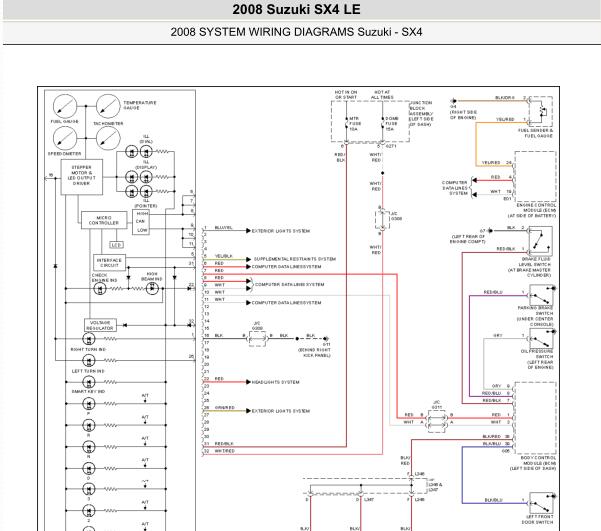This screenshot has height=531, width=601.
Task: Click the ILL (DISPLAY) LED pair
Action: (139, 177)
